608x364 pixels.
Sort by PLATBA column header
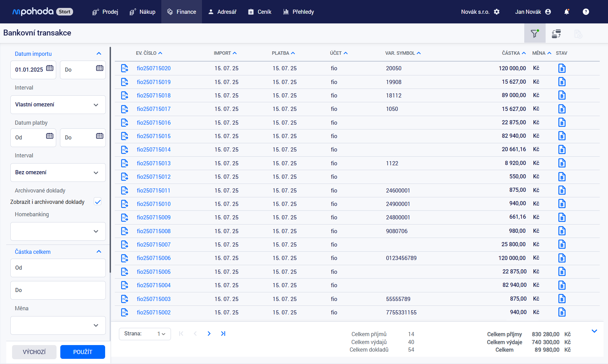tap(283, 53)
